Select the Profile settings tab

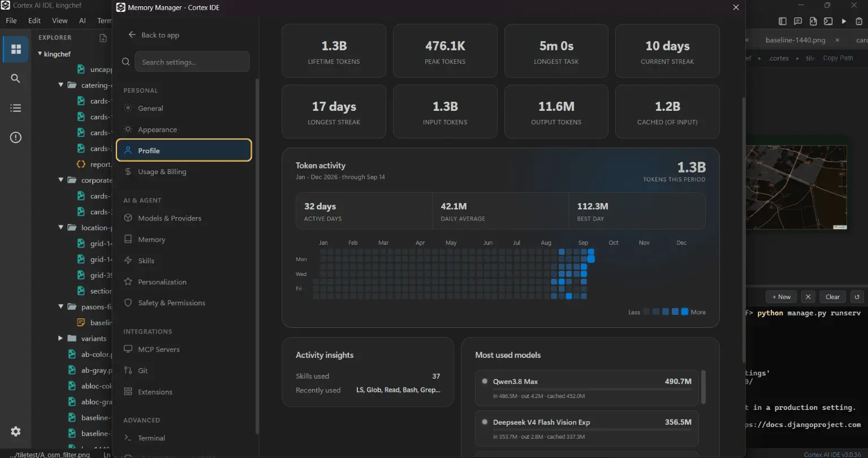184,150
